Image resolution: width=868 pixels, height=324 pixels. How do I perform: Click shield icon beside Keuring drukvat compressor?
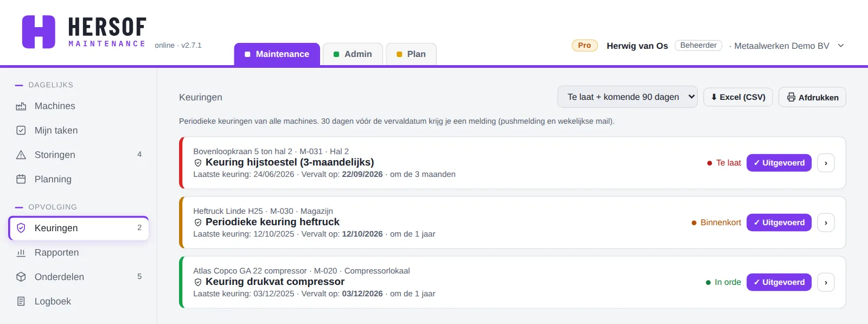click(198, 282)
